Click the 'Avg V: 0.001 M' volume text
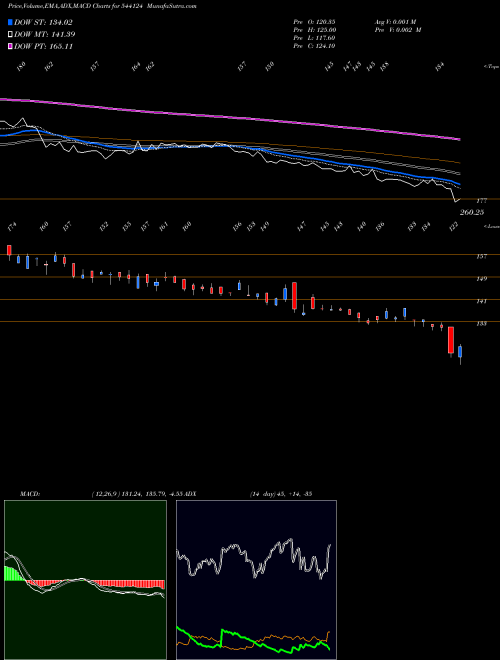The height and width of the screenshot is (660, 500). (395, 22)
